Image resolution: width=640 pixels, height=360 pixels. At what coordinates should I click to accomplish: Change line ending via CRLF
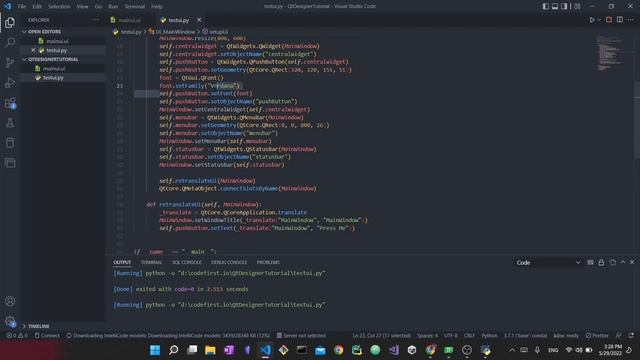[469, 336]
